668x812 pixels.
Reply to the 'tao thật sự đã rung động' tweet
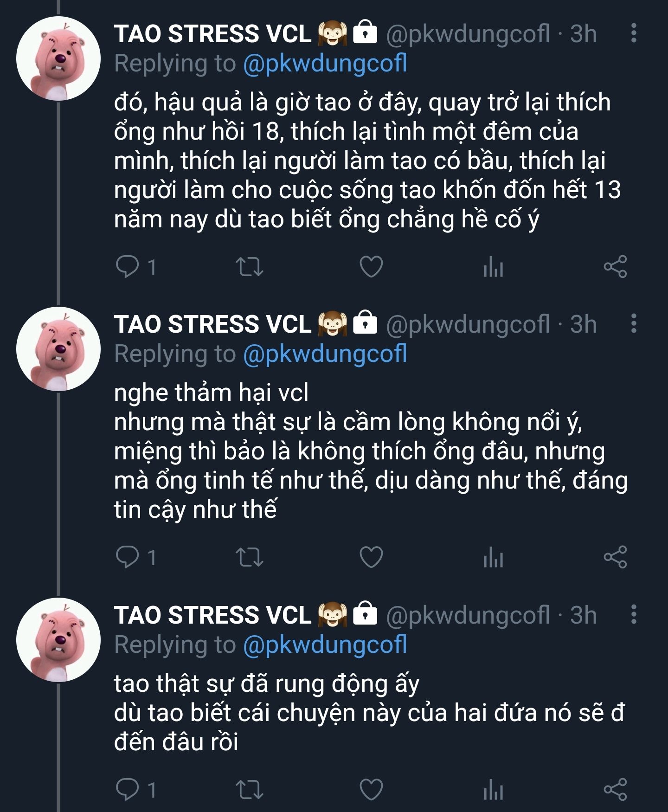tap(128, 790)
